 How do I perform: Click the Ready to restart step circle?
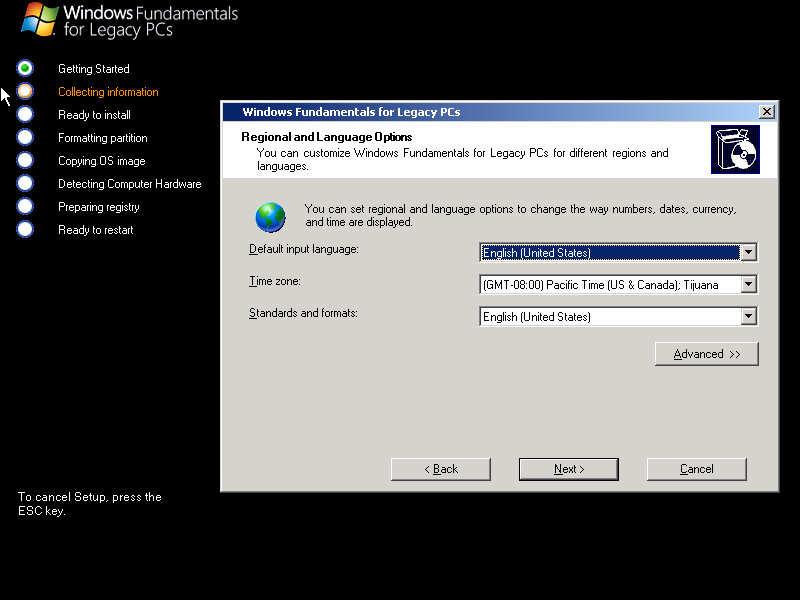[25, 229]
